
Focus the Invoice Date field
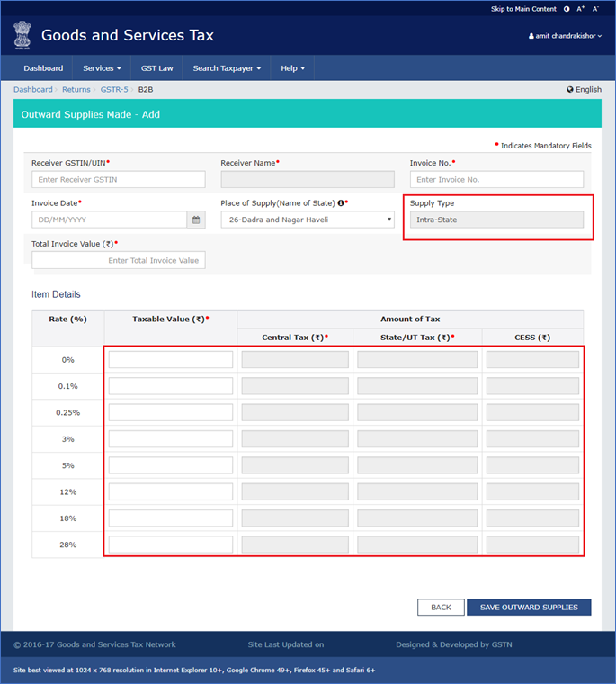click(110, 220)
